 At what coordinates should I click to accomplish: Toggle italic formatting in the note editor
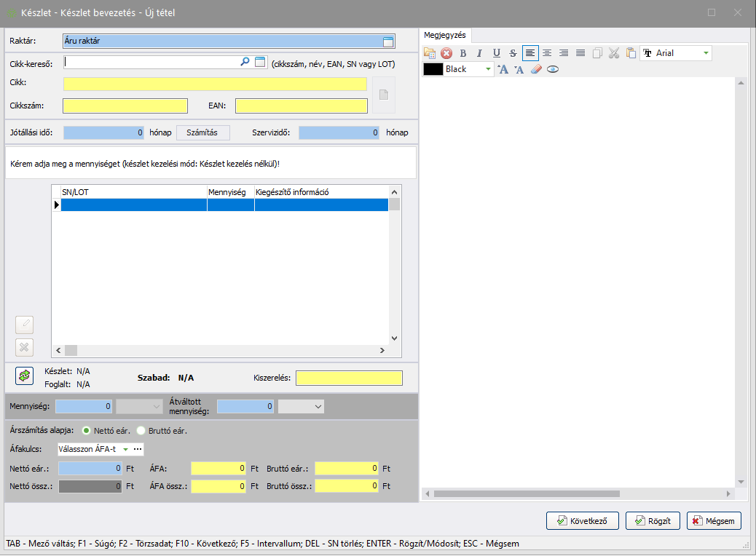click(479, 53)
